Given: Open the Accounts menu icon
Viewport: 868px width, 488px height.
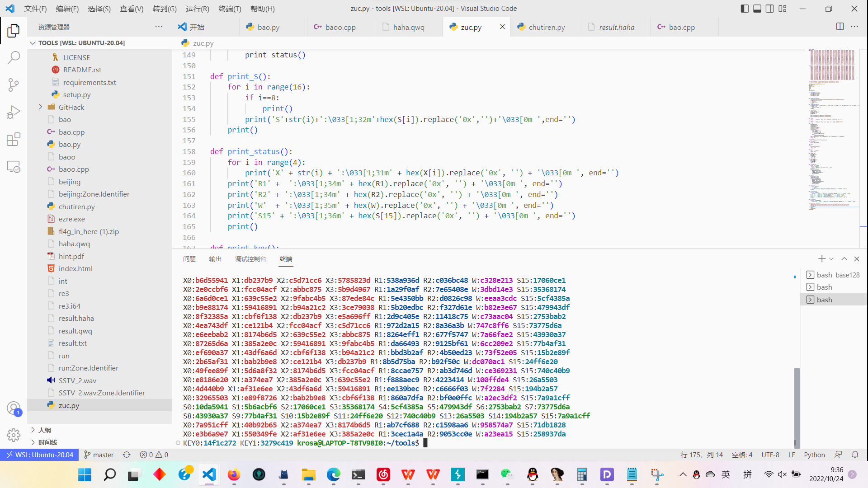Looking at the screenshot, I should click(14, 408).
